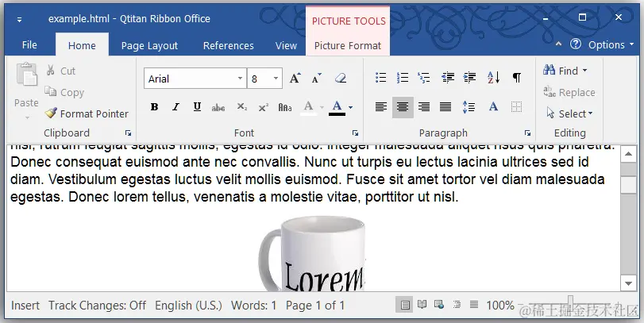Image resolution: width=644 pixels, height=323 pixels.
Task: Collapse the ribbon with the up chevron
Action: point(558,44)
